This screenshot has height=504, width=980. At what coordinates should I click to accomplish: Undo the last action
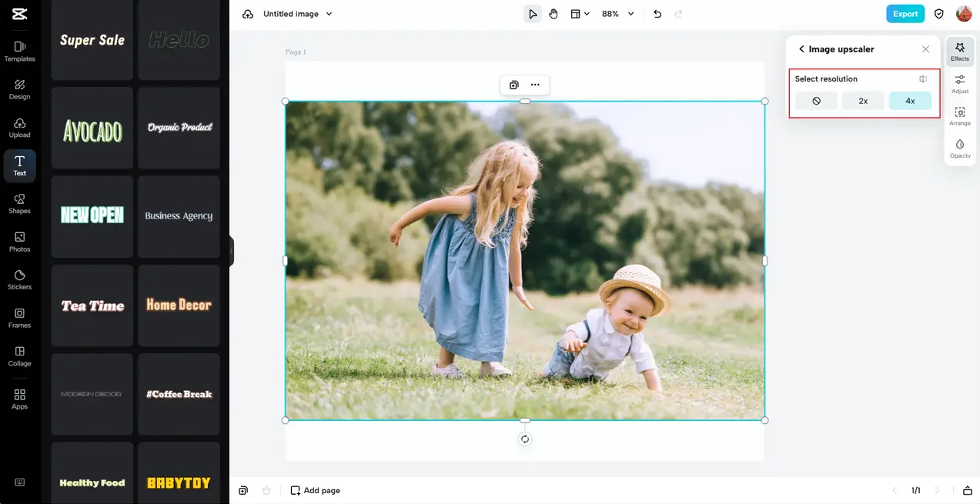click(657, 14)
